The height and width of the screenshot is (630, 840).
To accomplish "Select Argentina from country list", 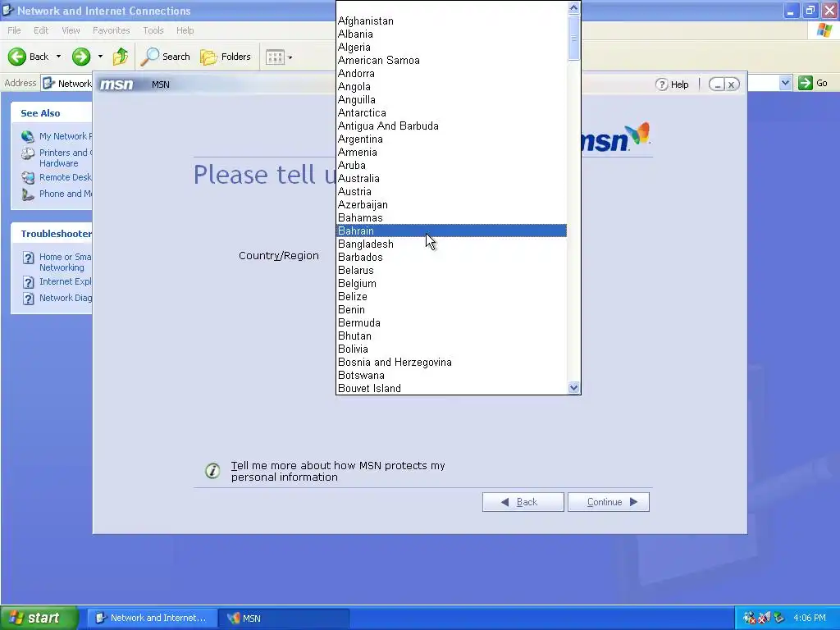I will (x=451, y=139).
